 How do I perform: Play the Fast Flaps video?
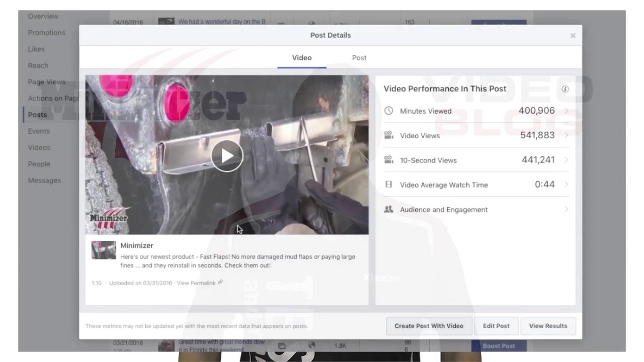pyautogui.click(x=227, y=156)
